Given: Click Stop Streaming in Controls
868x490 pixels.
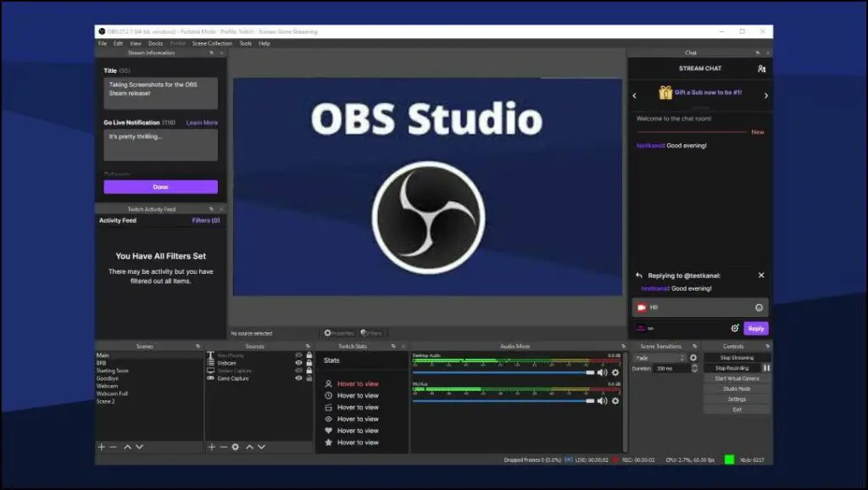Looking at the screenshot, I should coord(737,358).
